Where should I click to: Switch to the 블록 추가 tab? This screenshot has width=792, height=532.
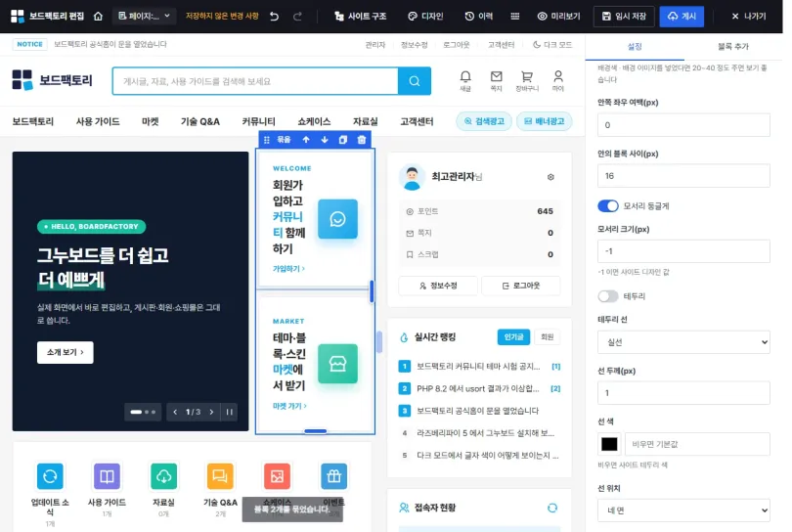coord(733,47)
